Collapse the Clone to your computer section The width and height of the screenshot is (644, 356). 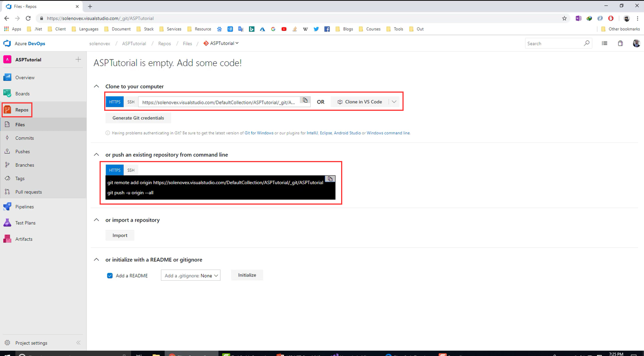click(x=96, y=86)
